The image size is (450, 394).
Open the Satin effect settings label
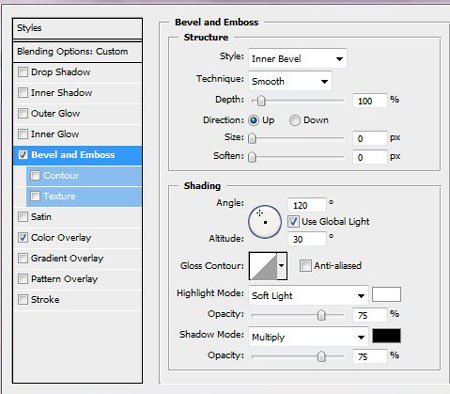coord(41,217)
